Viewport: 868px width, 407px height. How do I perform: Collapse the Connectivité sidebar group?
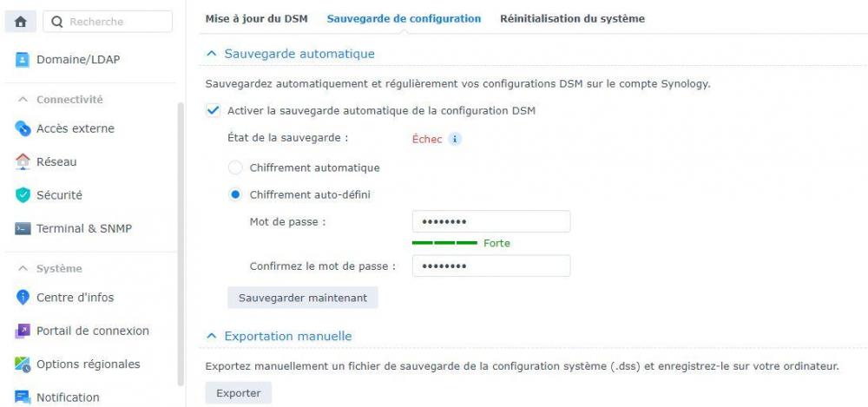23,100
